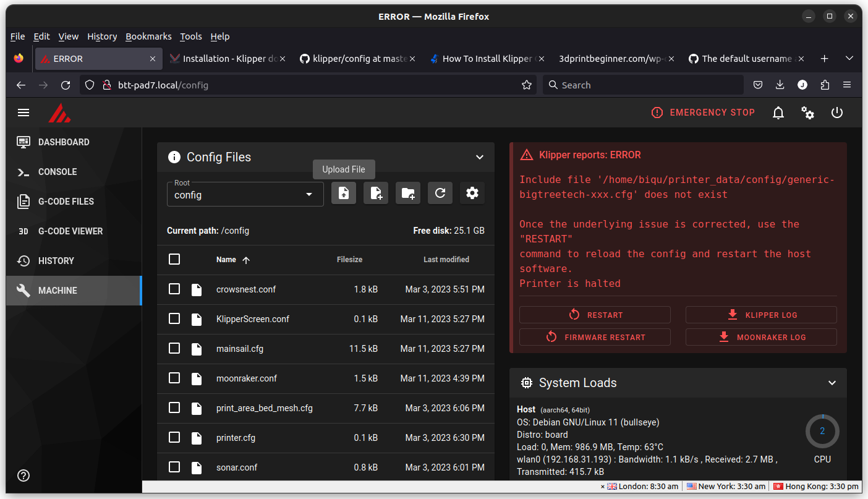Bookmark this page with star icon
The height and width of the screenshot is (499, 868).
527,85
